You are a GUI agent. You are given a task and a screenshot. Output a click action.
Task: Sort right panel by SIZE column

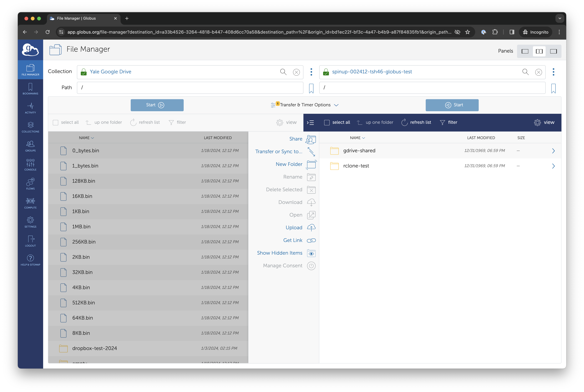pyautogui.click(x=521, y=138)
